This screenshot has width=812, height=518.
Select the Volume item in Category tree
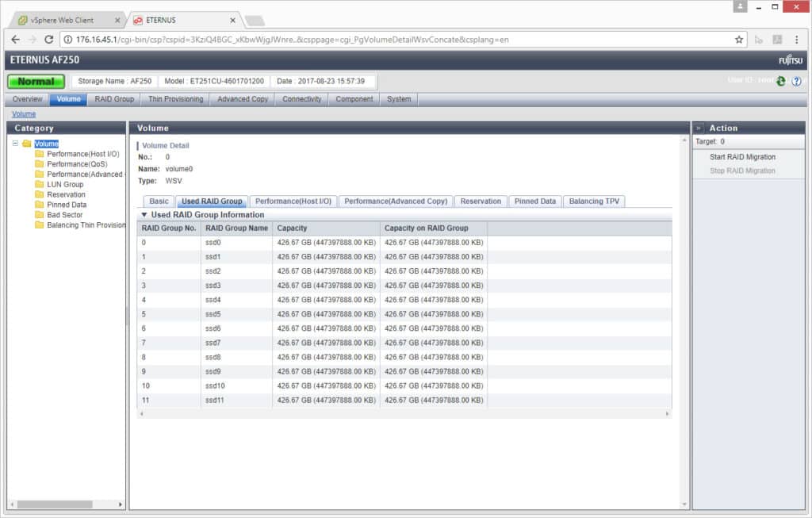pos(47,144)
